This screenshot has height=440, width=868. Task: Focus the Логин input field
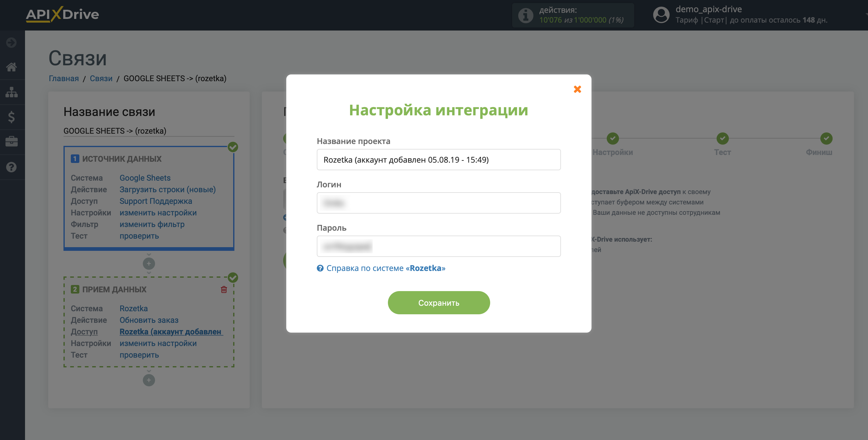coord(439,203)
